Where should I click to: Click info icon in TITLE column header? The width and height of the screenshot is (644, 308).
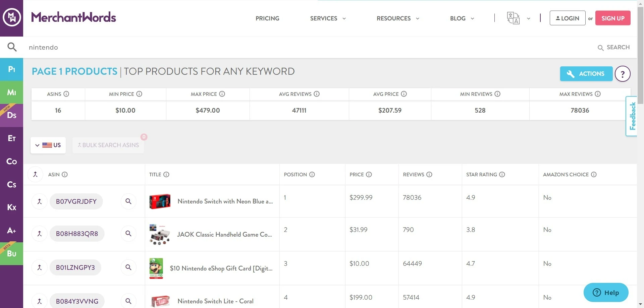point(166,174)
